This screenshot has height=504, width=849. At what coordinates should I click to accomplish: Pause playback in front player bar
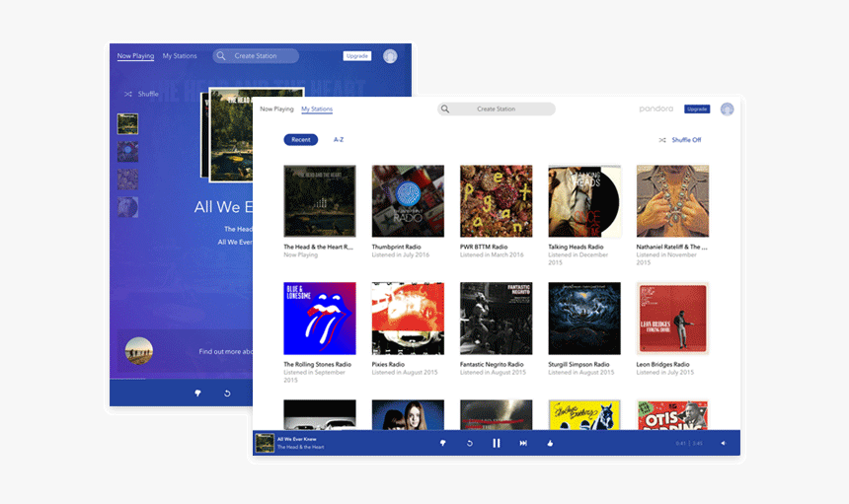[x=496, y=443]
